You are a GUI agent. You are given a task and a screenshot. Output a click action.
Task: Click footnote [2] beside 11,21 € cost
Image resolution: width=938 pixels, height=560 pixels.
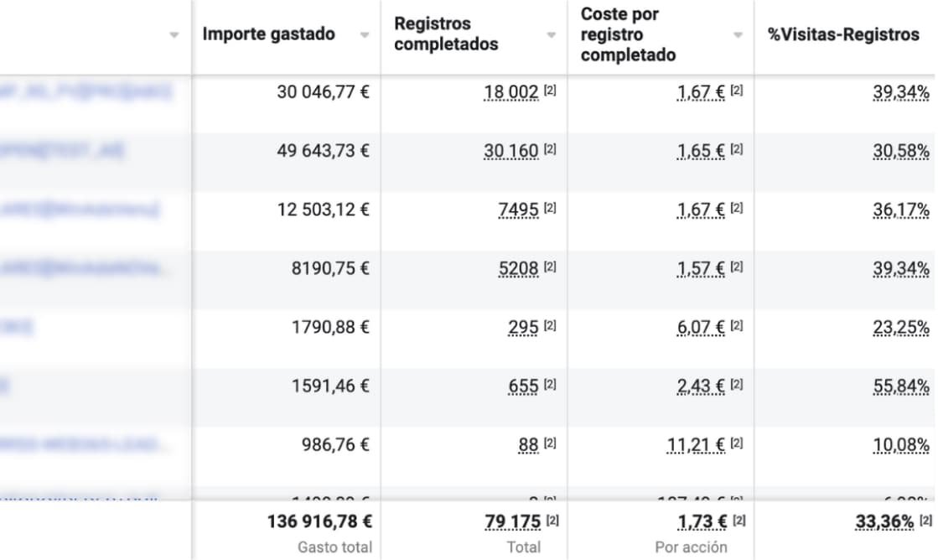736,443
